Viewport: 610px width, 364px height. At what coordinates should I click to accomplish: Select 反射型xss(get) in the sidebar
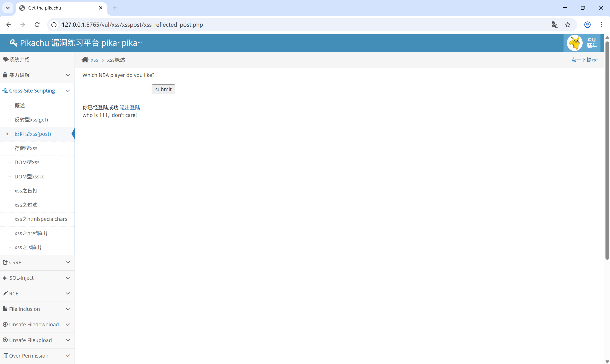31,120
